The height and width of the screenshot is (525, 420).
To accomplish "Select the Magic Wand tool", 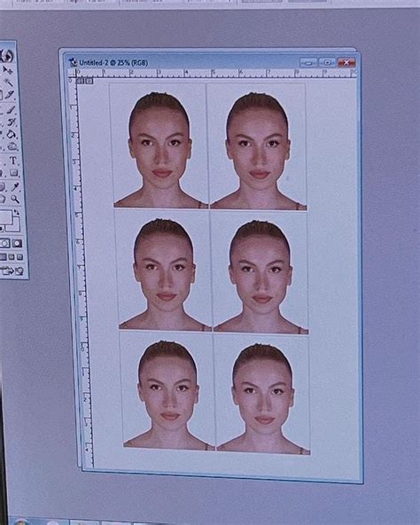I will [8, 82].
